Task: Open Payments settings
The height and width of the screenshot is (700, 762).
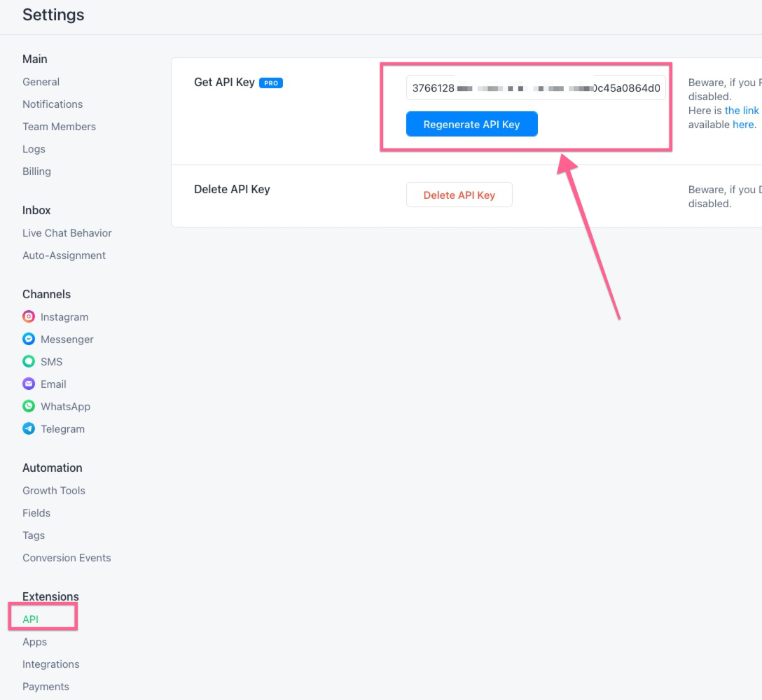Action: click(x=46, y=687)
